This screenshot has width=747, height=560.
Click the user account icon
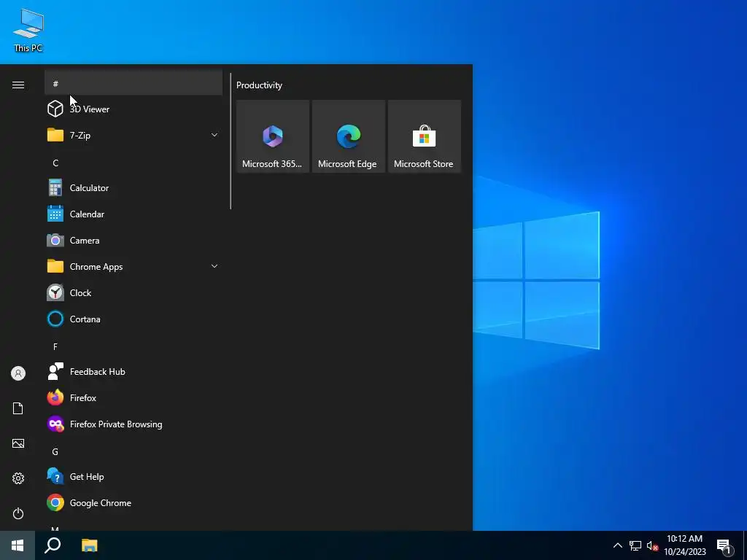pyautogui.click(x=18, y=373)
